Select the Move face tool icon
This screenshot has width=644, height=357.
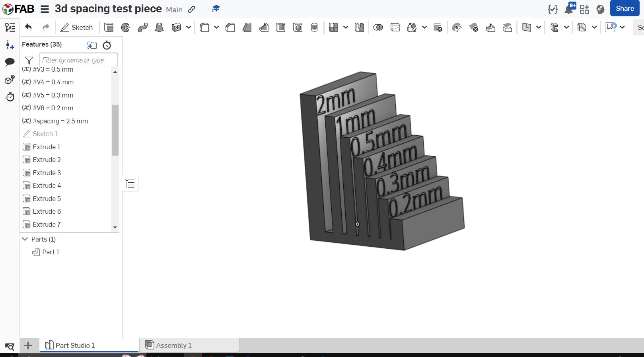490,27
